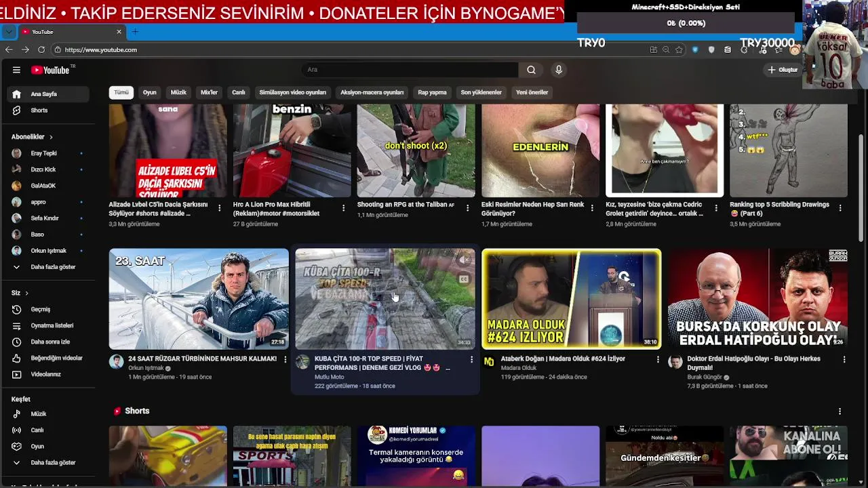The height and width of the screenshot is (488, 868).
Task: Select the Mix'ler filter chip
Action: pyautogui.click(x=209, y=92)
